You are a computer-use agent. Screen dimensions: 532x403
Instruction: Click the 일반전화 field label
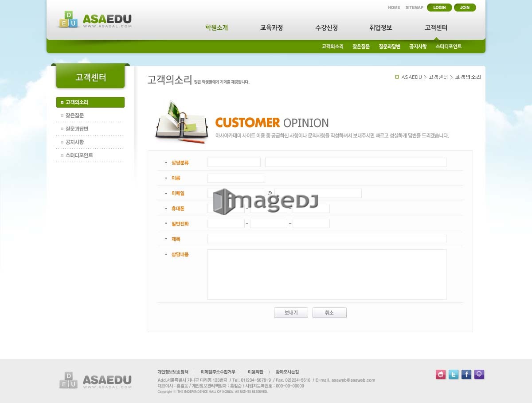(180, 224)
